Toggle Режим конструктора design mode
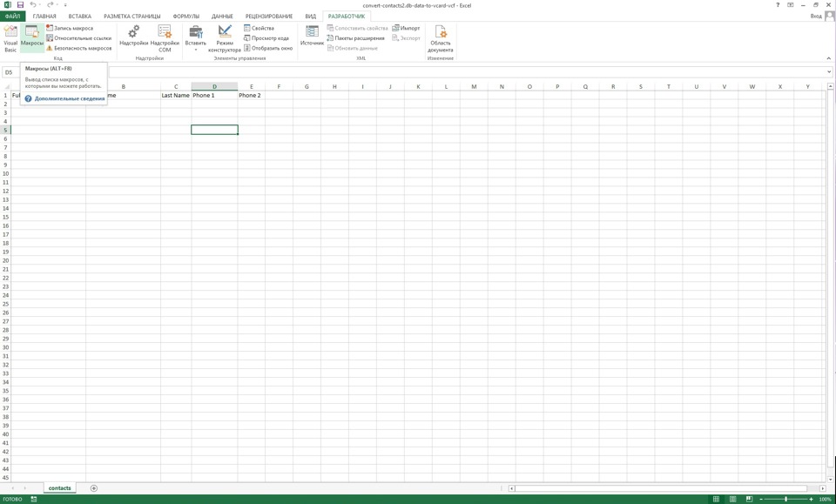This screenshot has width=836, height=504. 225,38
